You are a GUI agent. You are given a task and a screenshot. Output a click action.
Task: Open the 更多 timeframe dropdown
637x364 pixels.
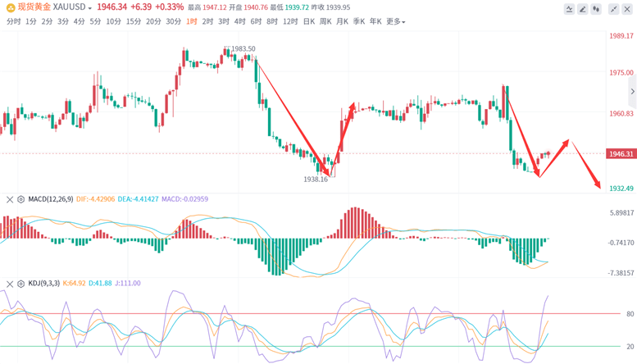point(395,21)
